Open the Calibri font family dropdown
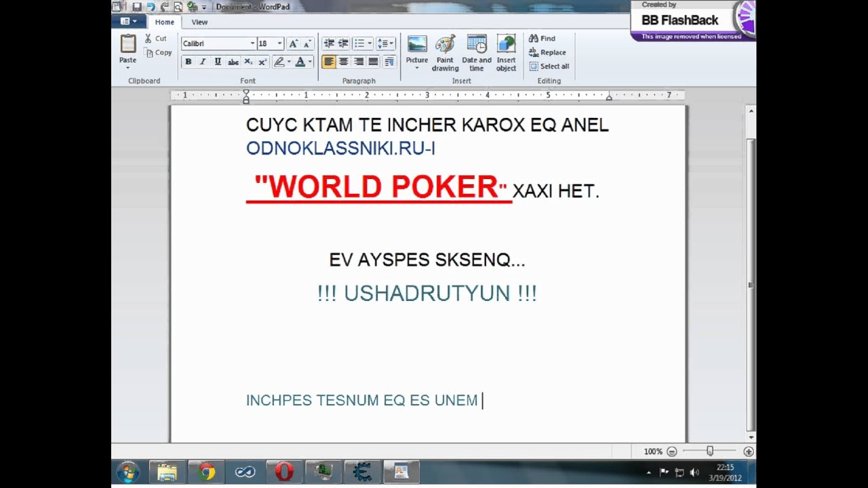868x488 pixels. tap(252, 43)
